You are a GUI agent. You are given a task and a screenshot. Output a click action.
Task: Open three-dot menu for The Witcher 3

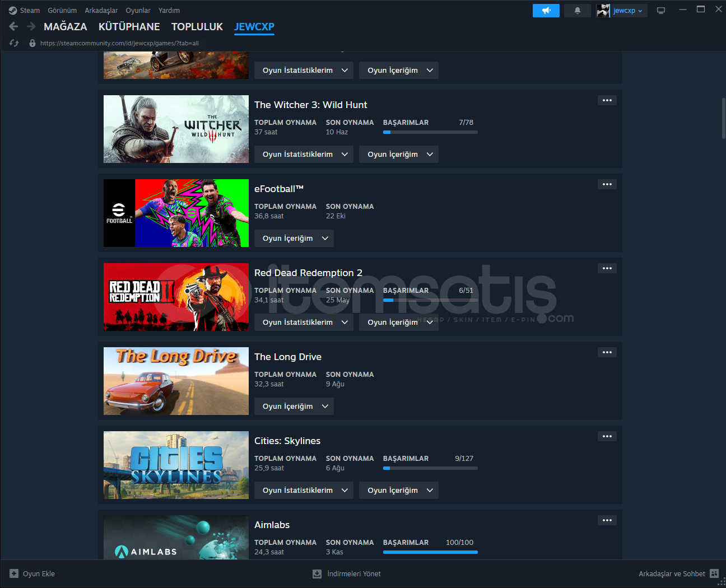(607, 100)
